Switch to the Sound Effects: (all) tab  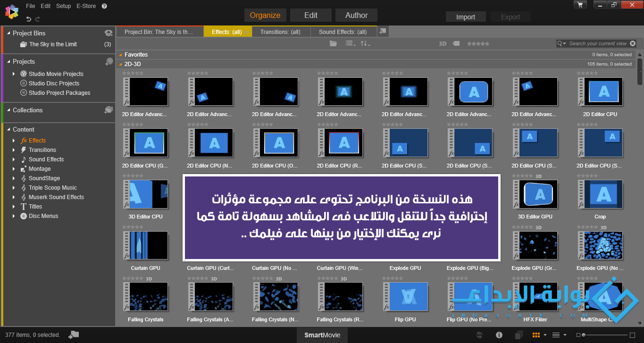[343, 32]
